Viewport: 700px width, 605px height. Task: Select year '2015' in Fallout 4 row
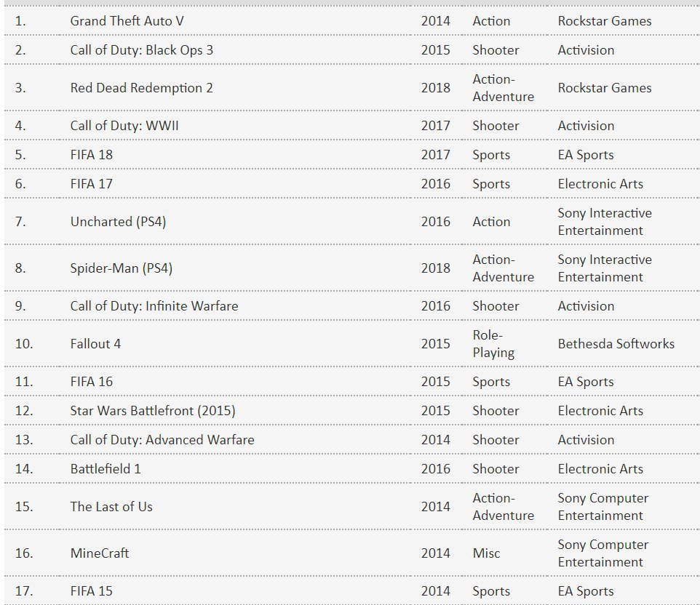click(x=436, y=344)
